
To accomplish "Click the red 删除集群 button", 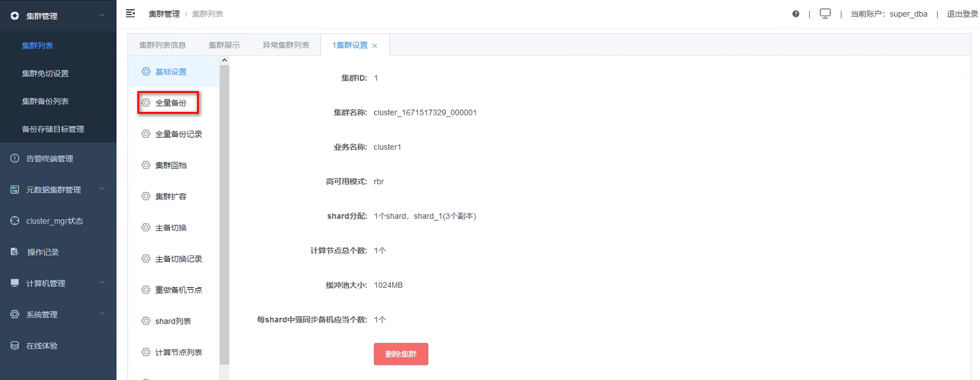I will coord(401,354).
